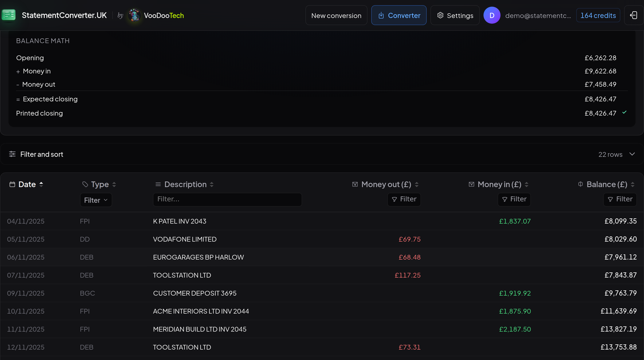The image size is (644, 360).
Task: Click the lines icon beside Description header
Action: [x=158, y=184]
